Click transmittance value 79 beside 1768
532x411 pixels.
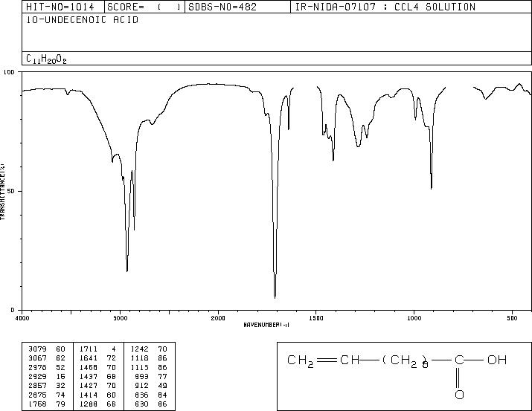coord(60,404)
